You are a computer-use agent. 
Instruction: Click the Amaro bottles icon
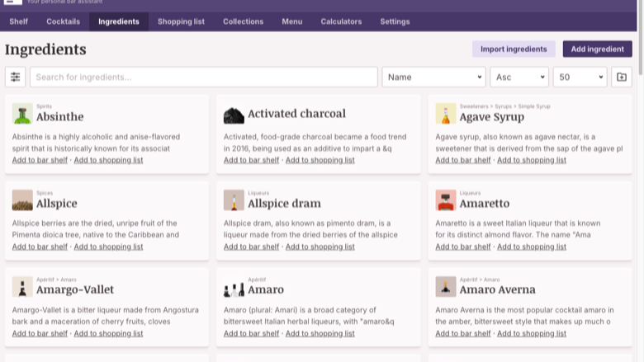click(x=234, y=287)
